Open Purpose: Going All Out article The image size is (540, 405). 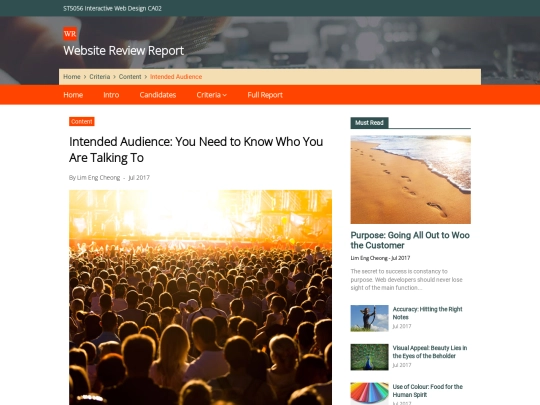click(x=410, y=240)
